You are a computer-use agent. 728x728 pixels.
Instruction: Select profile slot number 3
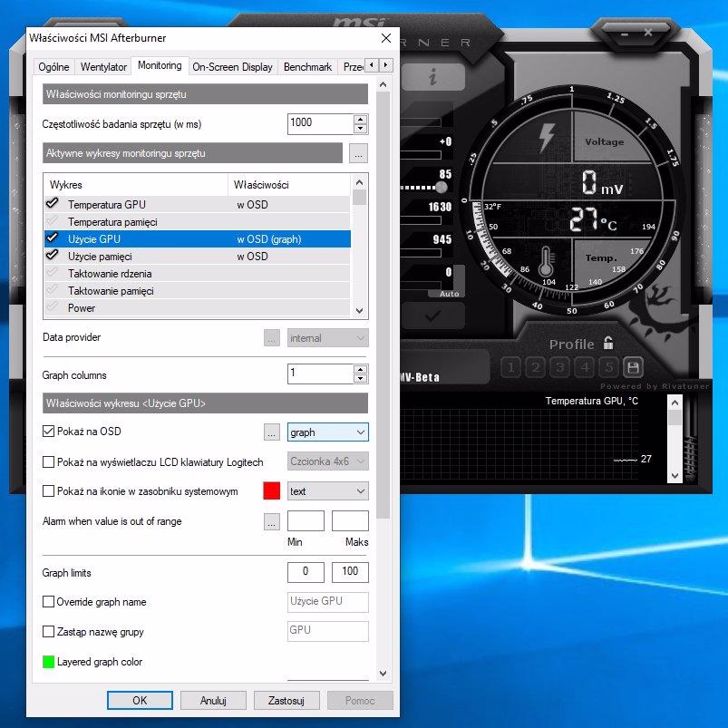560,367
